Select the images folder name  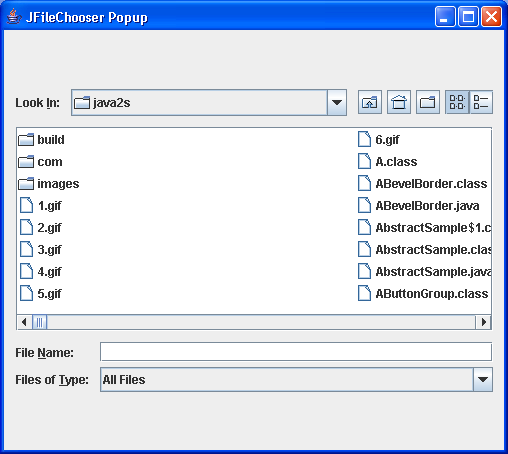pyautogui.click(x=58, y=184)
